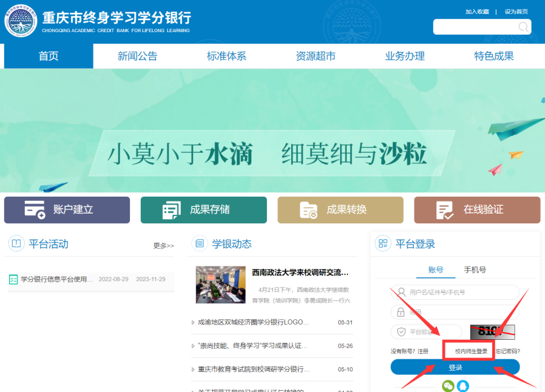
Task: Switch to 手机号 login tab
Action: pos(475,269)
